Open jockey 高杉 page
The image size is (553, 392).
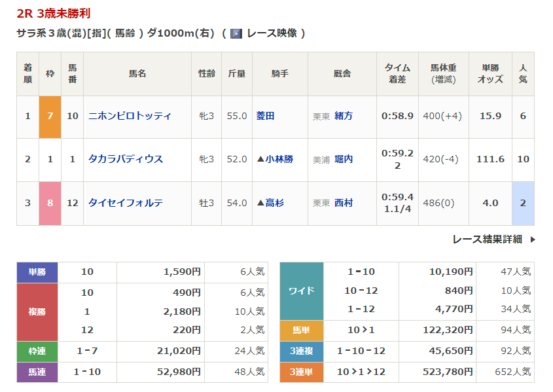tap(275, 203)
